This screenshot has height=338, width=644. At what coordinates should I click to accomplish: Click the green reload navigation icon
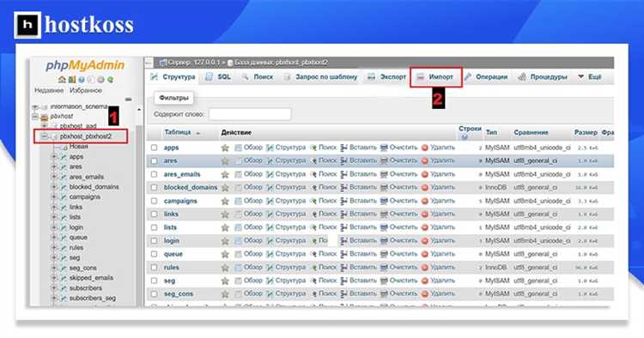111,80
